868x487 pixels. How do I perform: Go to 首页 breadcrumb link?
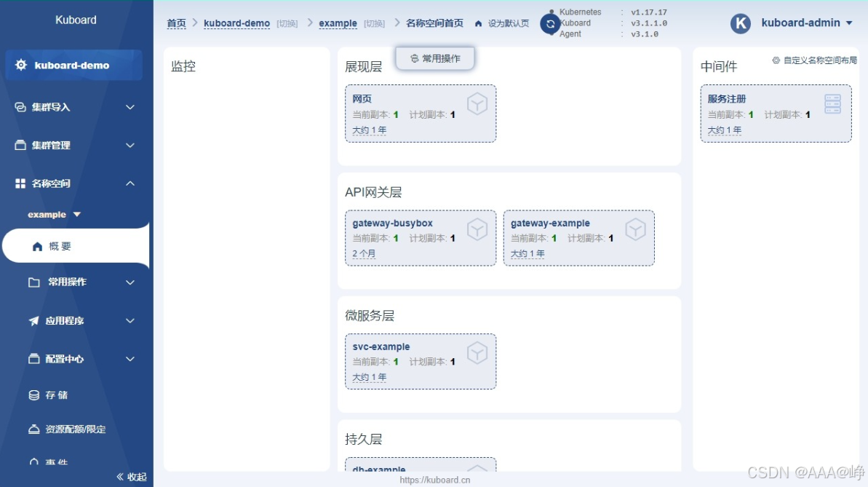pyautogui.click(x=177, y=23)
